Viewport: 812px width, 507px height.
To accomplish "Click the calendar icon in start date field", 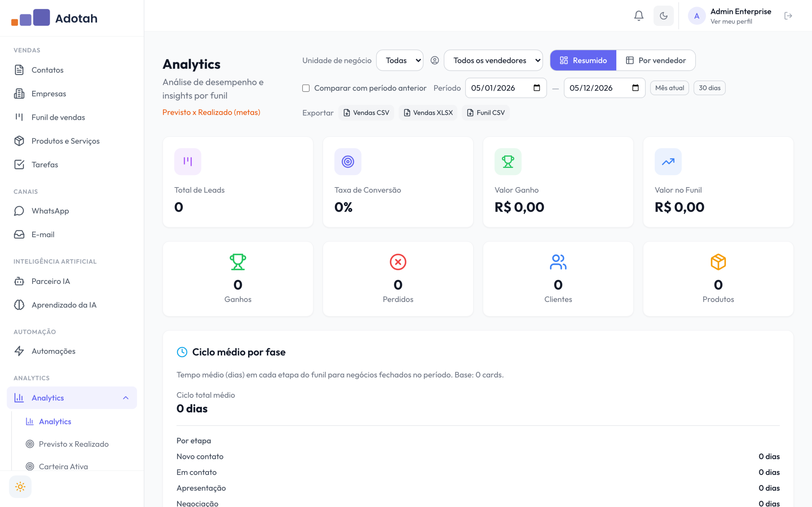I will click(x=537, y=88).
